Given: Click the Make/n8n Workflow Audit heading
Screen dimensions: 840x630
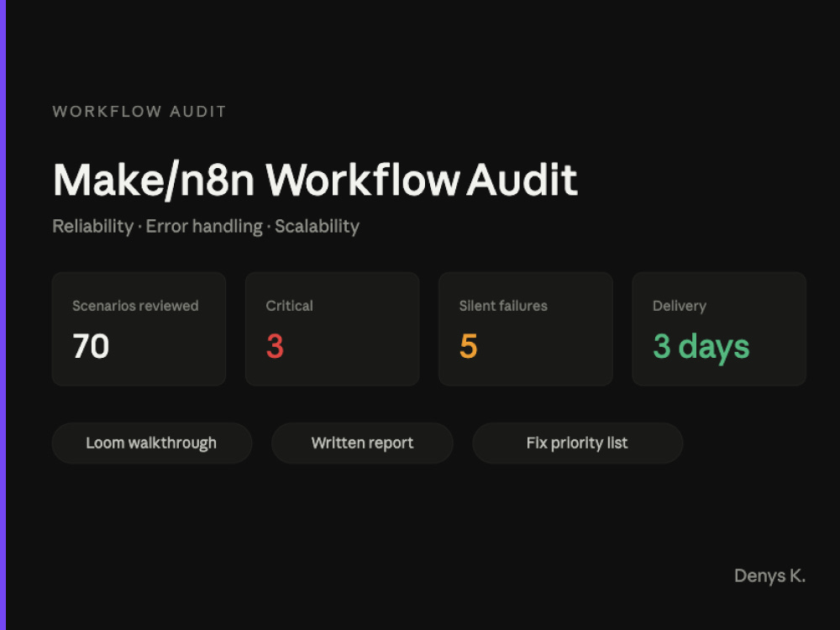Looking at the screenshot, I should (x=315, y=181).
